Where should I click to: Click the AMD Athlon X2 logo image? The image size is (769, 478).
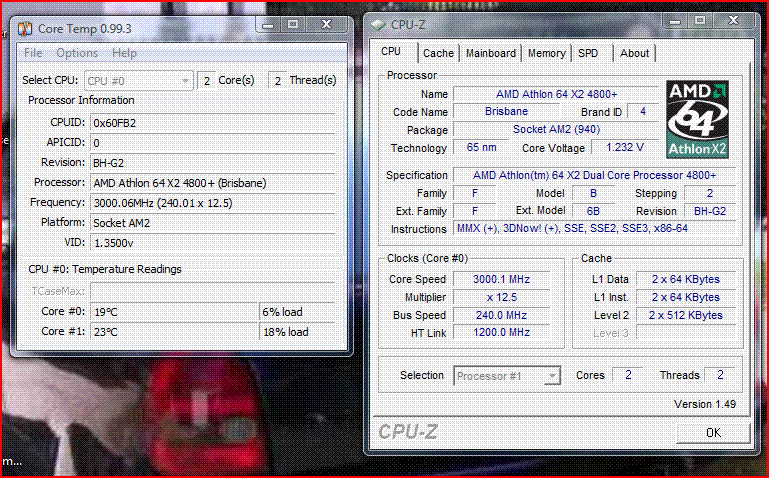tap(697, 119)
